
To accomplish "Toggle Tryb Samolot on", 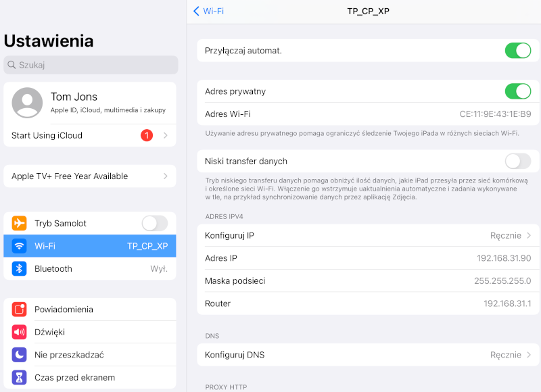I will click(154, 223).
